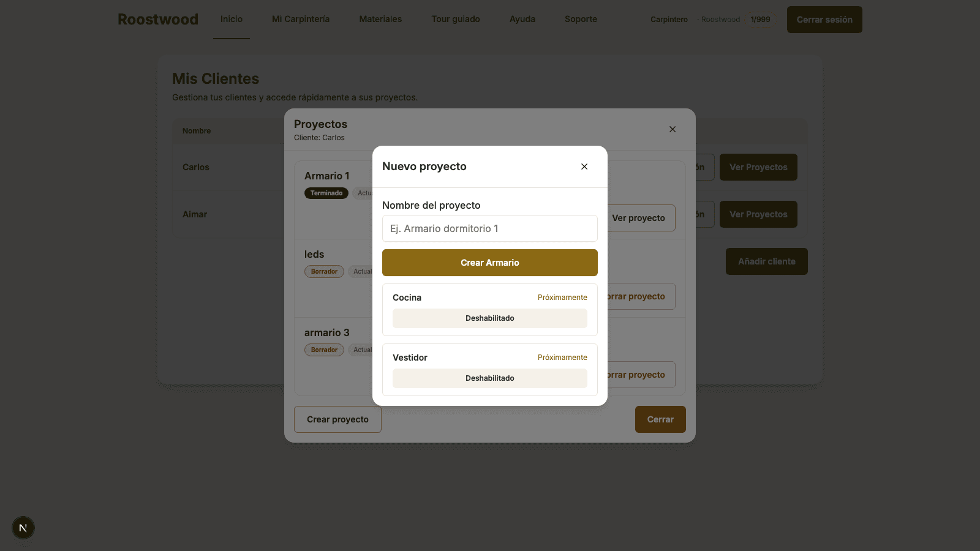Click the Nombre column header
The height and width of the screenshot is (551, 980).
197,131
